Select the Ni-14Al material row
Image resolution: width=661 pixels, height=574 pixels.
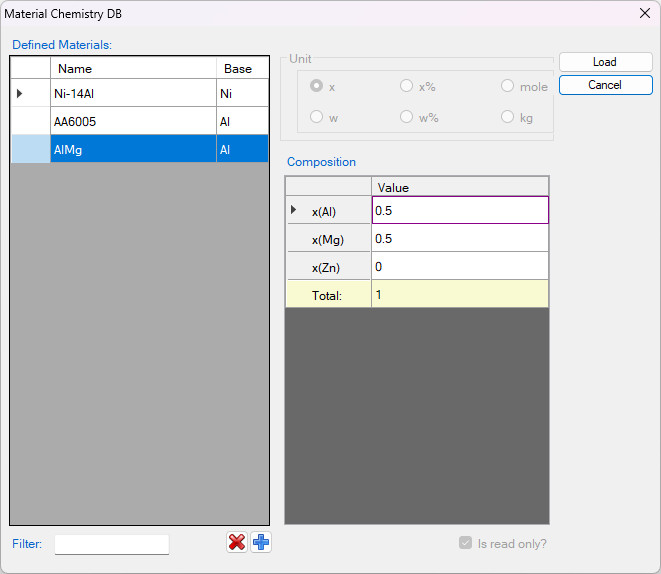133,93
